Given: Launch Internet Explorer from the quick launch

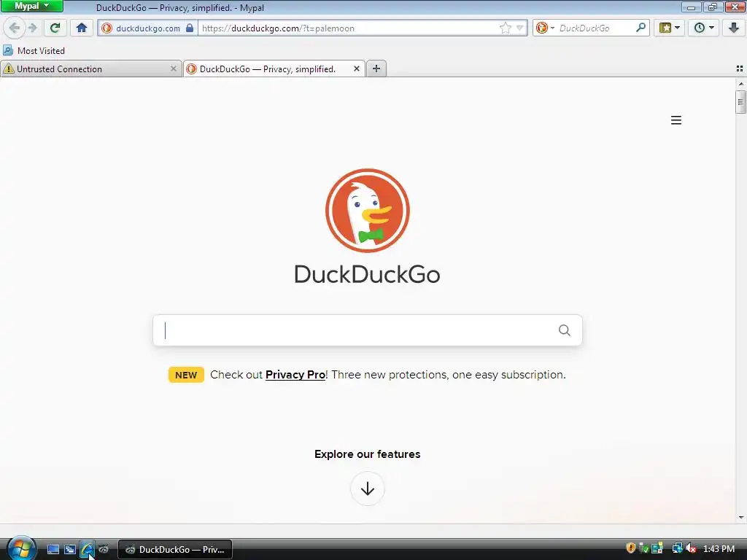Looking at the screenshot, I should (87, 550).
